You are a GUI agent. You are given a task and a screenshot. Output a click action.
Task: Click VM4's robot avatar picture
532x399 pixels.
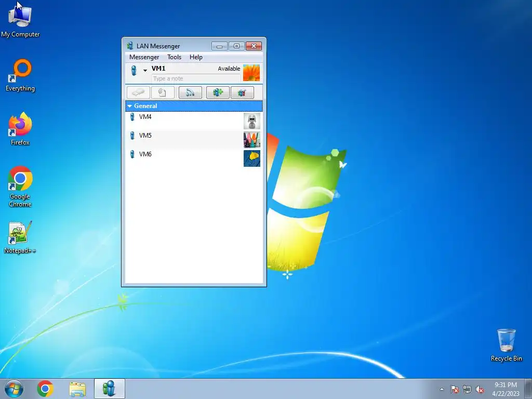252,121
